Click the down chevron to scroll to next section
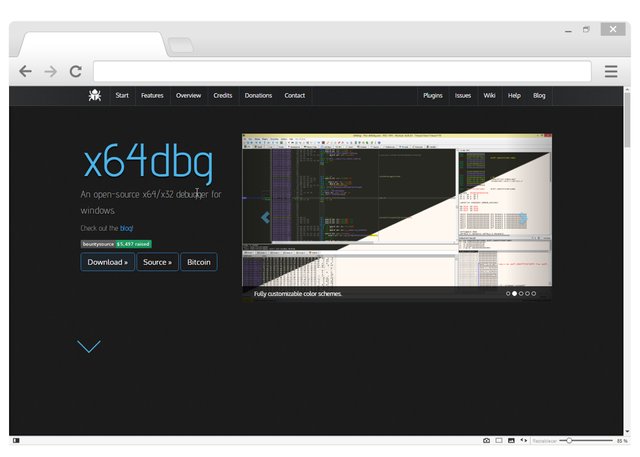 click(89, 346)
